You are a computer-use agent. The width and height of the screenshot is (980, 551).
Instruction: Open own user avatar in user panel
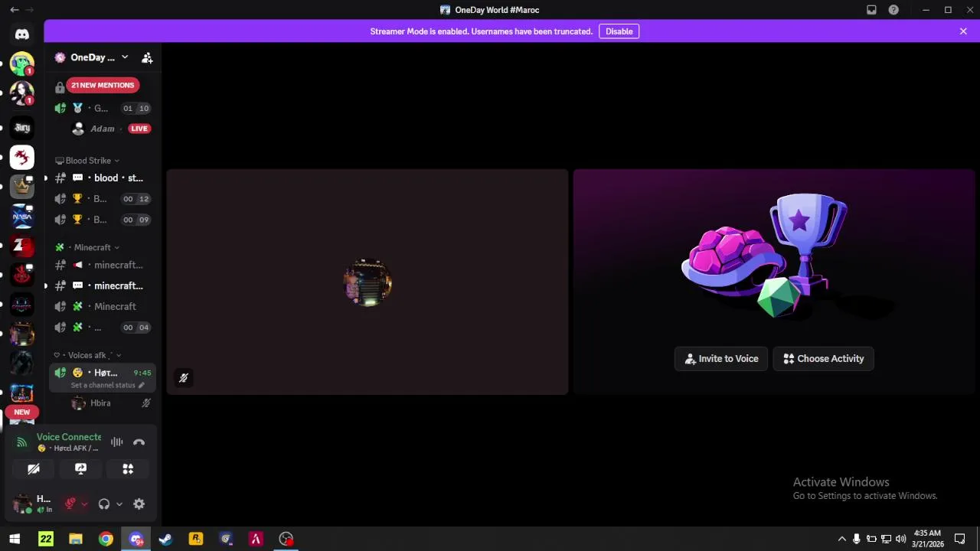(22, 504)
